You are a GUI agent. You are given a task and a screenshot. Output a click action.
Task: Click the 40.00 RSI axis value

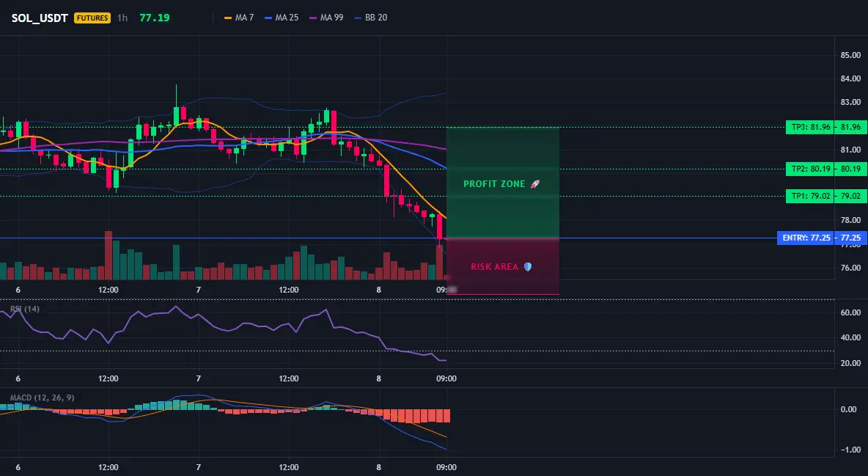(851, 337)
